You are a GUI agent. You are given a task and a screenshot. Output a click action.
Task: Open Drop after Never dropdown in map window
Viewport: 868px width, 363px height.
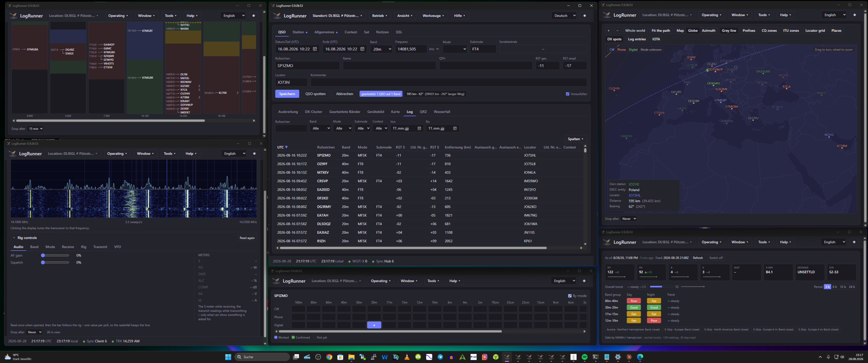[x=629, y=219]
